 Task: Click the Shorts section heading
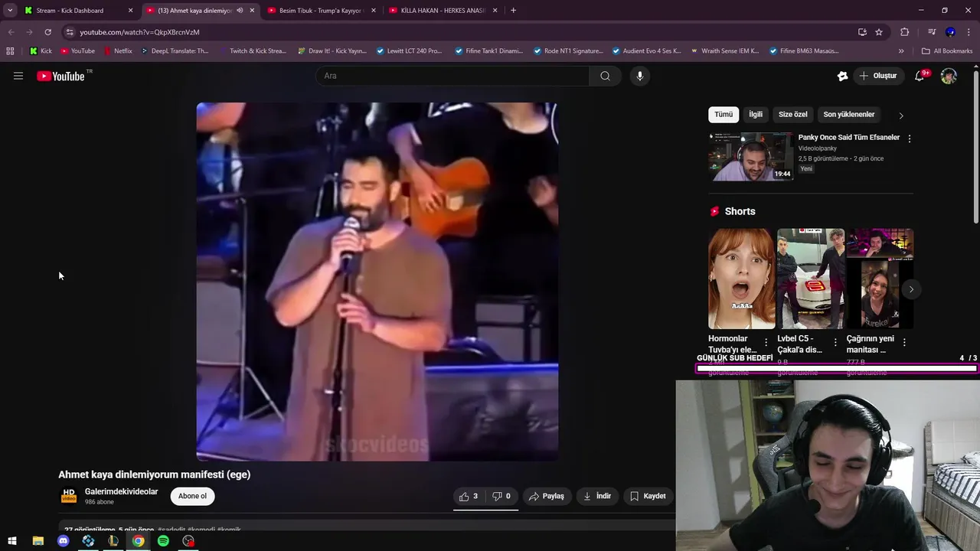[740, 211]
